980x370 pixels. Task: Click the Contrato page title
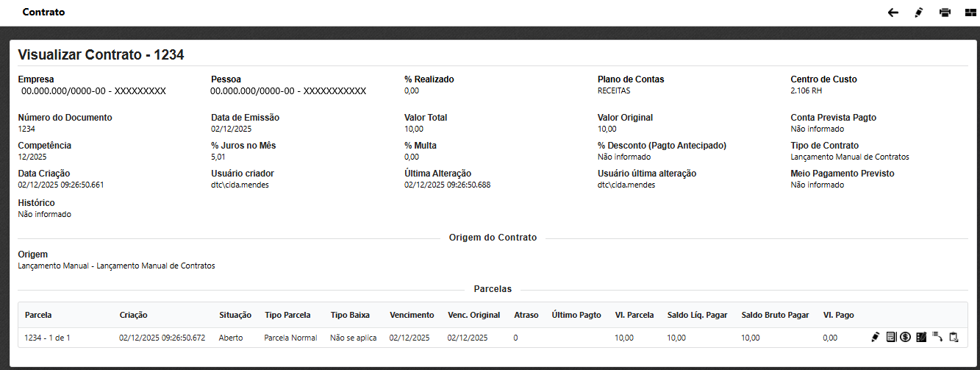[43, 13]
